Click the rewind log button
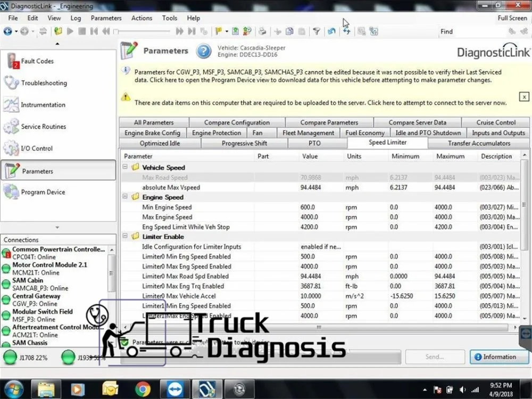Viewport: 532px width, 399px height. [106, 31]
